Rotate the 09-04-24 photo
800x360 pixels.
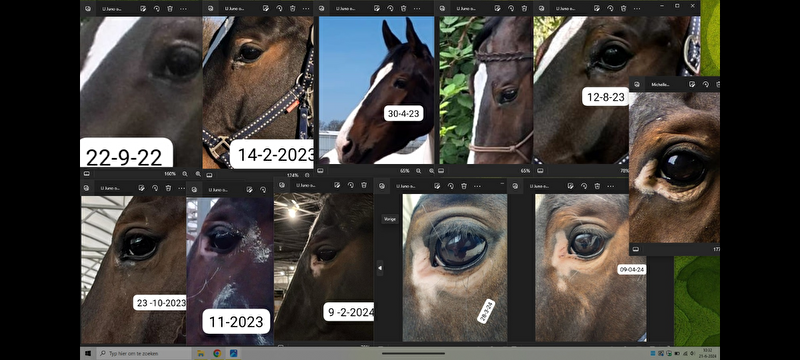coord(584,186)
